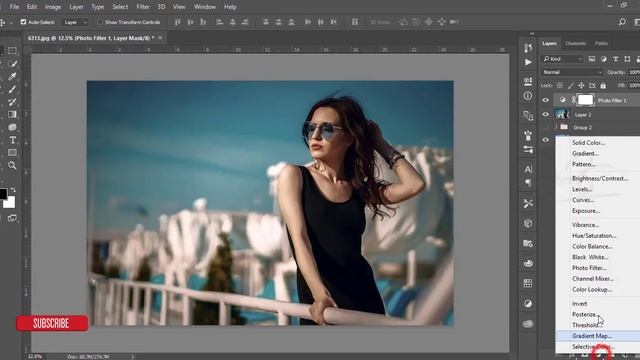Click the Photo Filter adjustment layer icon
Image resolution: width=640 pixels, height=360 pixels.
[563, 100]
